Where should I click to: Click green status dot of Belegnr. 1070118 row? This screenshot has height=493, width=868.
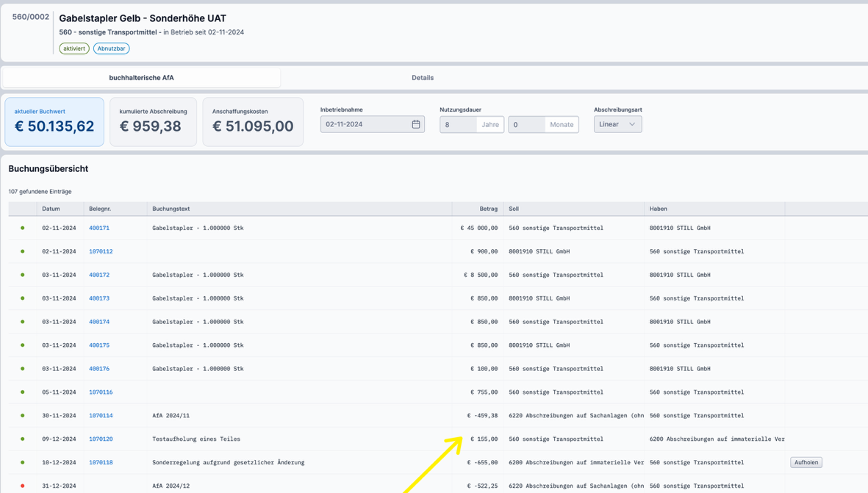(23, 462)
